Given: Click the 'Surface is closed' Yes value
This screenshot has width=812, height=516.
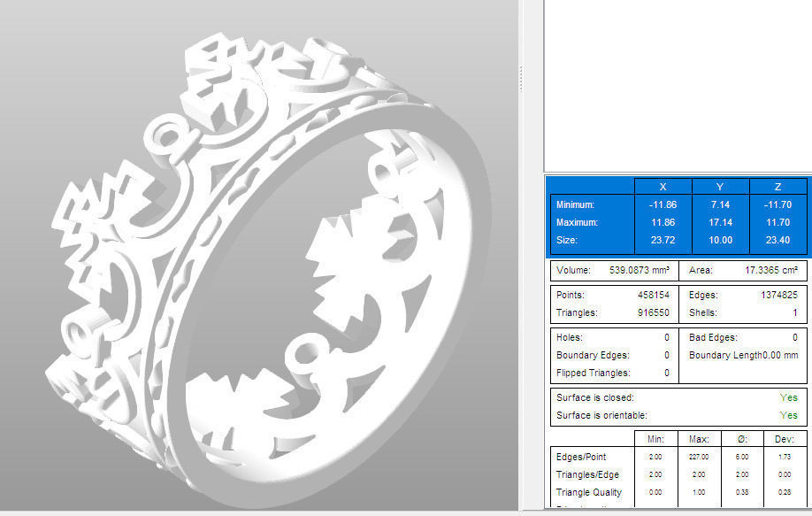Looking at the screenshot, I should [x=789, y=397].
